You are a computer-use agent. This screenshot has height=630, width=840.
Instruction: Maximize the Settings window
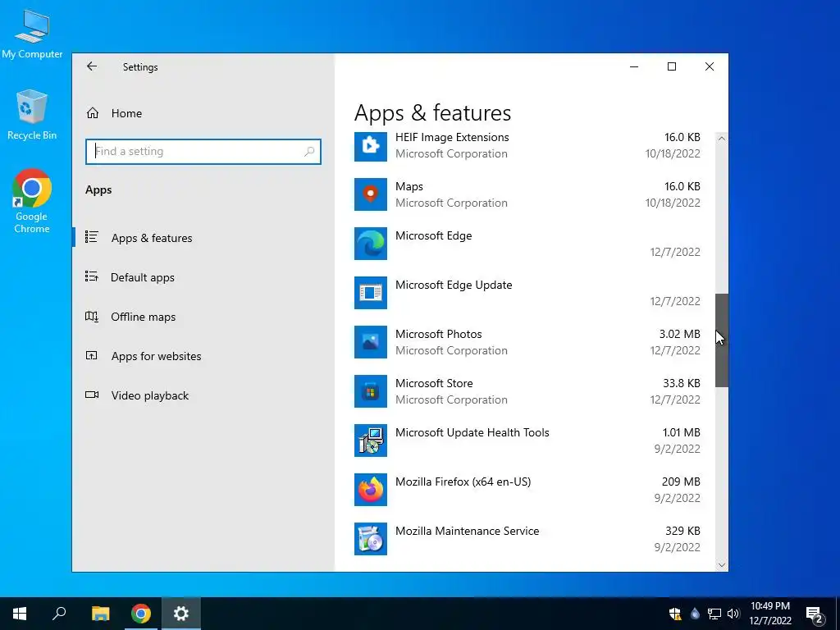(x=672, y=66)
